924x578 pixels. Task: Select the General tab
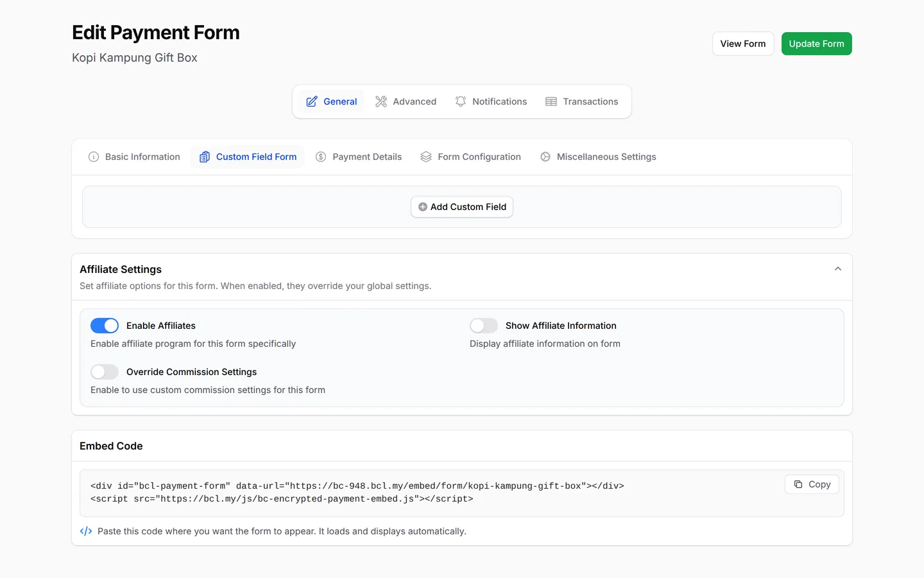(x=332, y=101)
